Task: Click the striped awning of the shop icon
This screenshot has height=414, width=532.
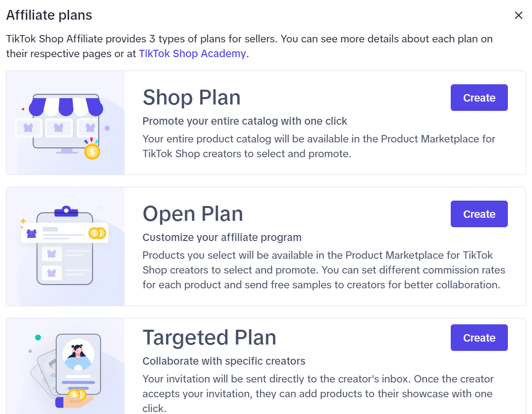Action: click(66, 105)
